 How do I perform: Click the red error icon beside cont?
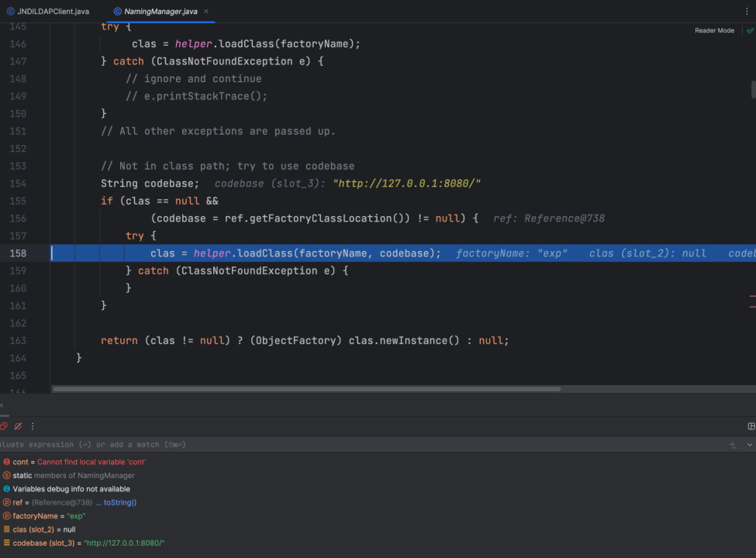coord(7,462)
